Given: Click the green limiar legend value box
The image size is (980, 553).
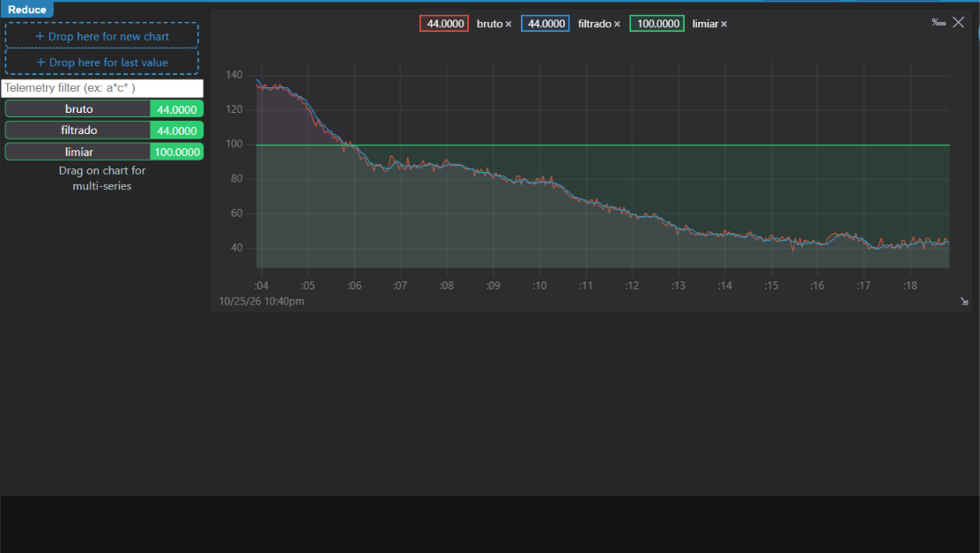Looking at the screenshot, I should pos(657,24).
